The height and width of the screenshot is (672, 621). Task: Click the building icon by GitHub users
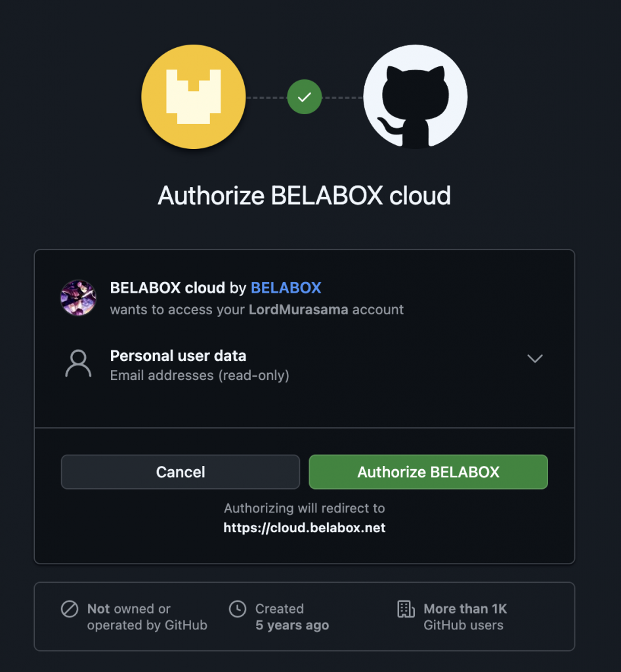coord(406,609)
